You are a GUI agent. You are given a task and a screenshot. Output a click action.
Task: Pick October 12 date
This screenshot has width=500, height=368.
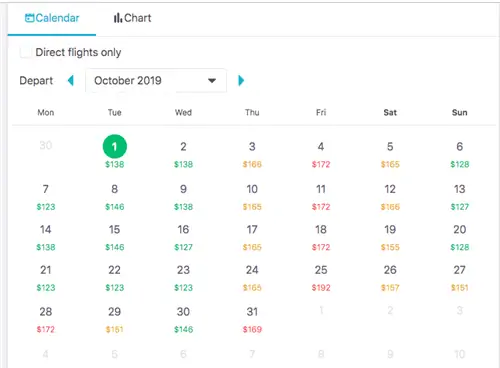tap(390, 197)
